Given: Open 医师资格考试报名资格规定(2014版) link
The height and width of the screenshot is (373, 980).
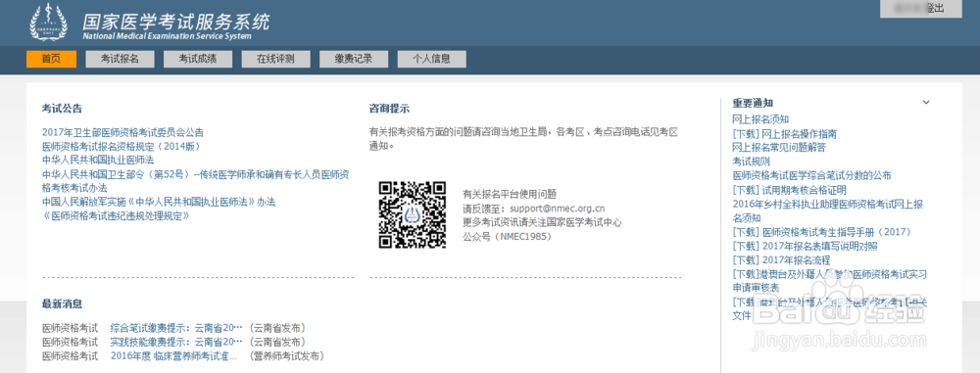Looking at the screenshot, I should point(122,146).
